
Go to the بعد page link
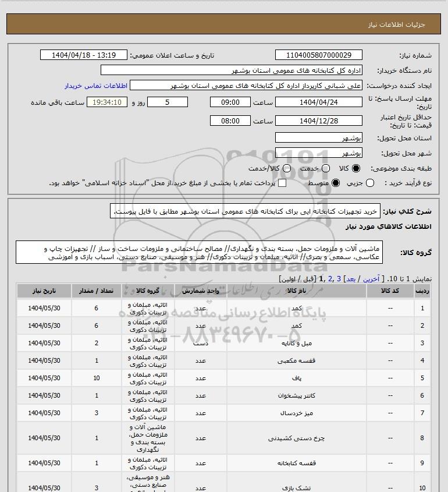click(x=350, y=279)
